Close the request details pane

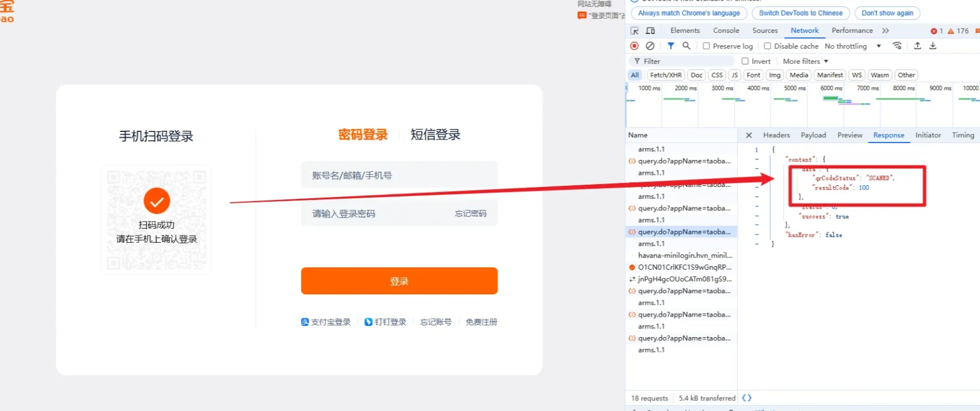(749, 135)
